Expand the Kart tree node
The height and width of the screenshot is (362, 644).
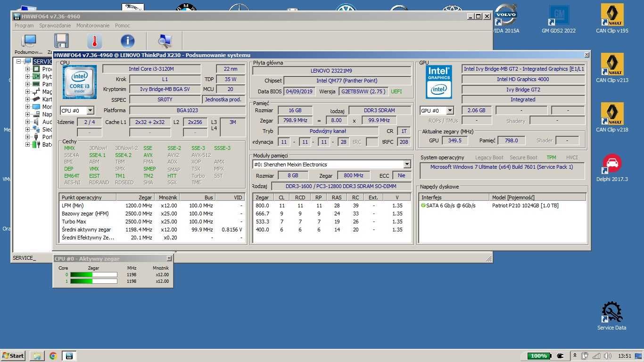point(27,99)
